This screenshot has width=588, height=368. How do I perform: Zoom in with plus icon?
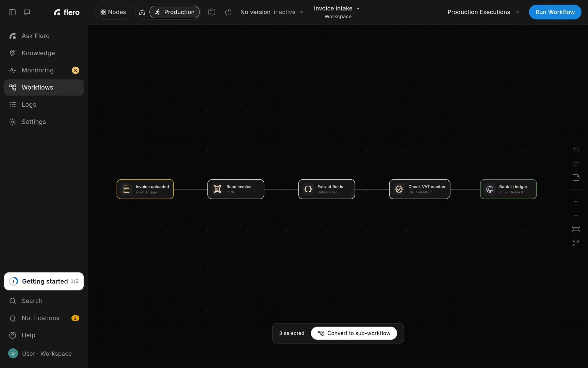click(x=576, y=201)
